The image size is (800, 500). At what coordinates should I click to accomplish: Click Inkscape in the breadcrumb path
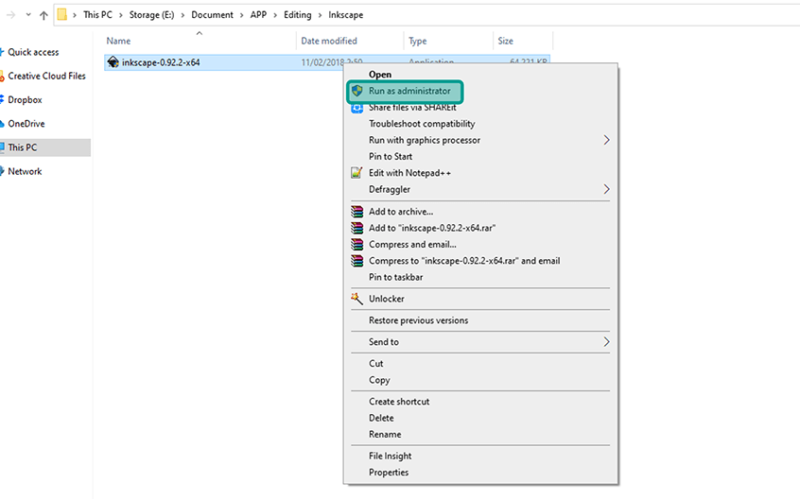point(346,15)
